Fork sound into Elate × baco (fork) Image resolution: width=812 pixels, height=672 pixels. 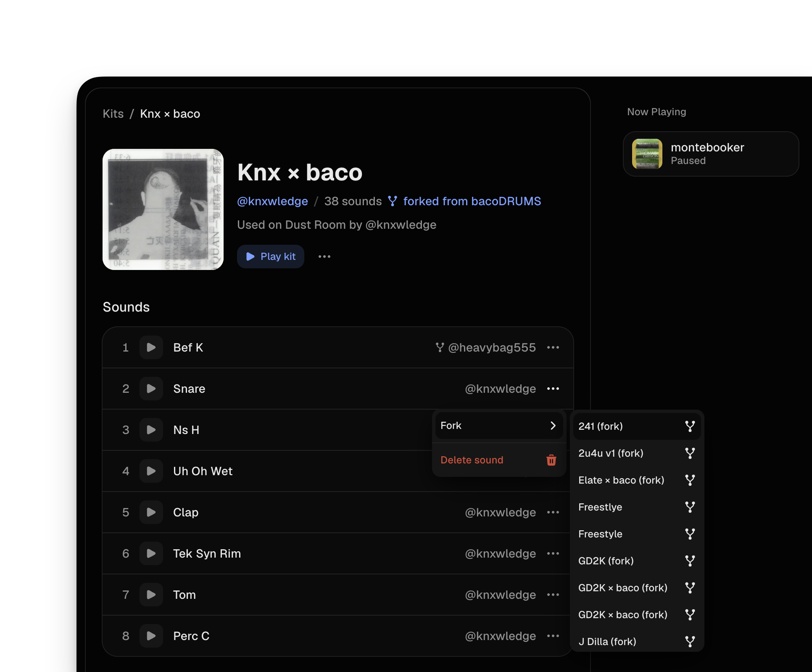(637, 480)
